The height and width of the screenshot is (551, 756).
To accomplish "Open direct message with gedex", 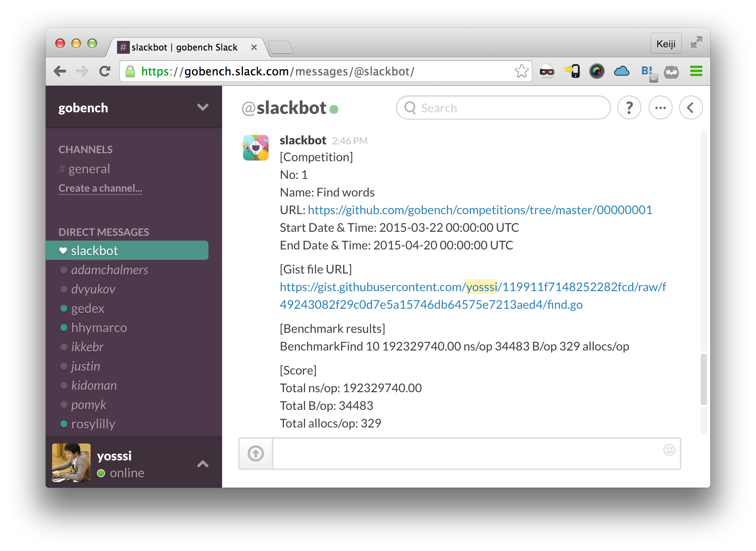I will click(x=87, y=308).
